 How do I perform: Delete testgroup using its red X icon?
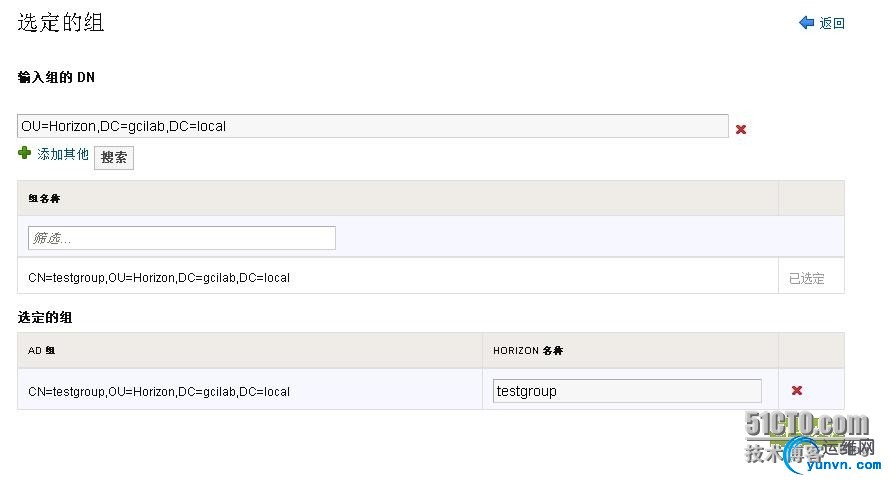[x=797, y=391]
